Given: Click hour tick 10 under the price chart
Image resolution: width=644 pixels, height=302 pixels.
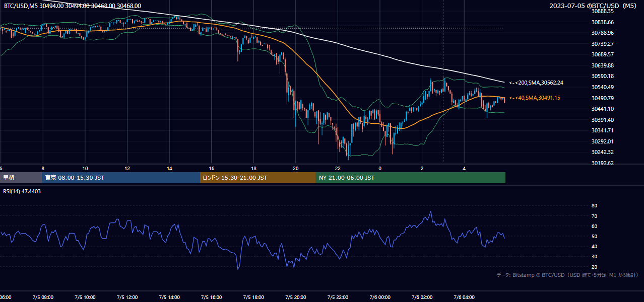Looking at the screenshot, I should pyautogui.click(x=85, y=168).
